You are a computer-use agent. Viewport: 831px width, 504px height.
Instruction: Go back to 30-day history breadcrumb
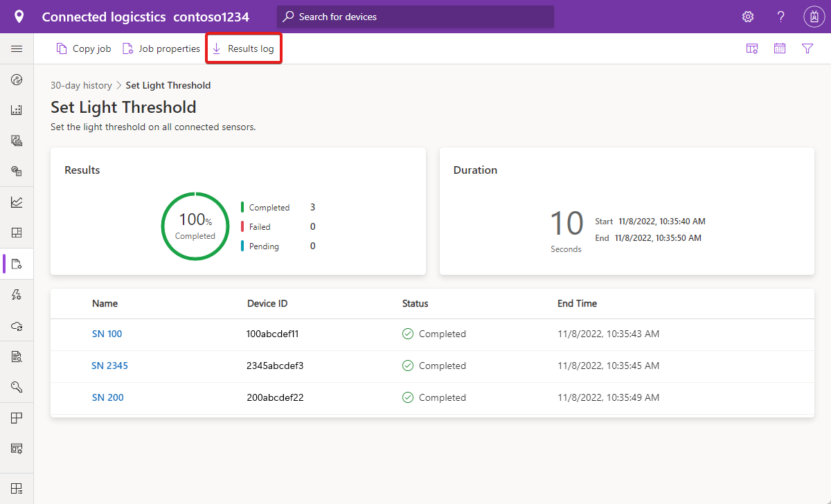[81, 85]
